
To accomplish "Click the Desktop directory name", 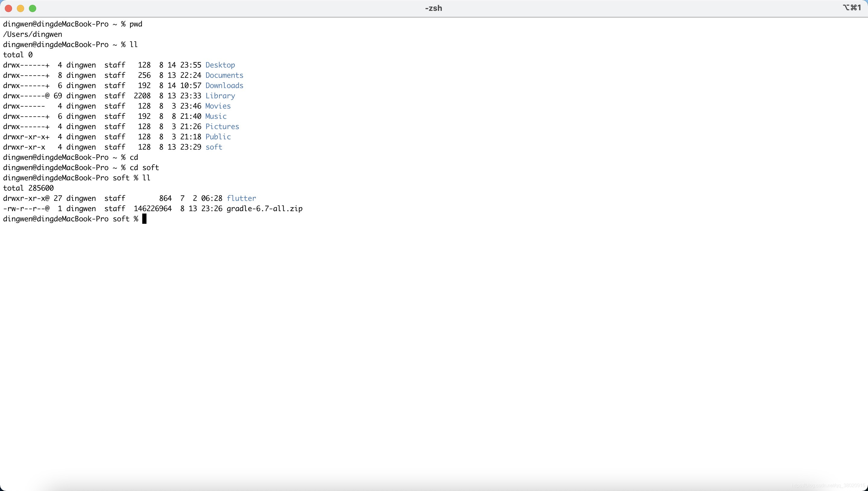I will point(220,65).
